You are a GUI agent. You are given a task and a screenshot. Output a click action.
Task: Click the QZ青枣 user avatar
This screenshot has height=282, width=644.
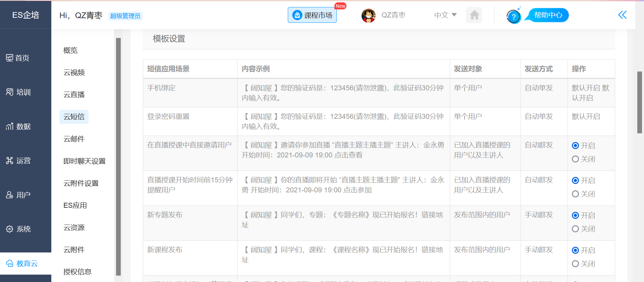pyautogui.click(x=368, y=15)
